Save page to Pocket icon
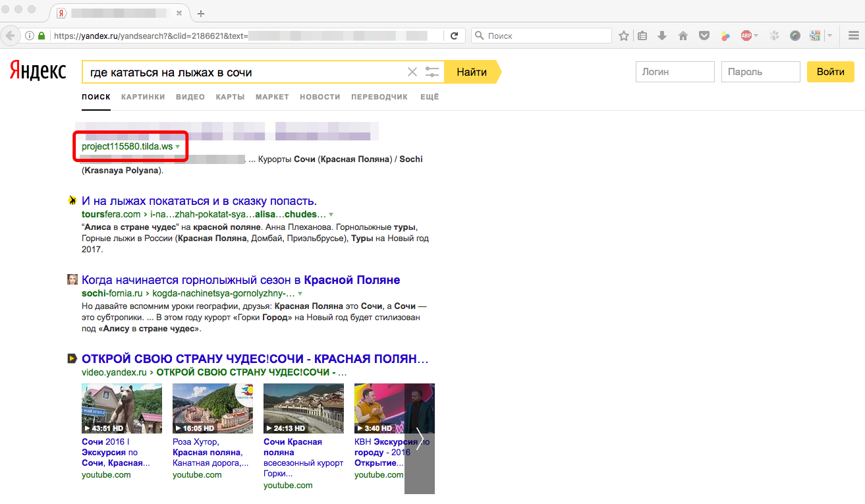This screenshot has width=865, height=504. click(x=704, y=36)
